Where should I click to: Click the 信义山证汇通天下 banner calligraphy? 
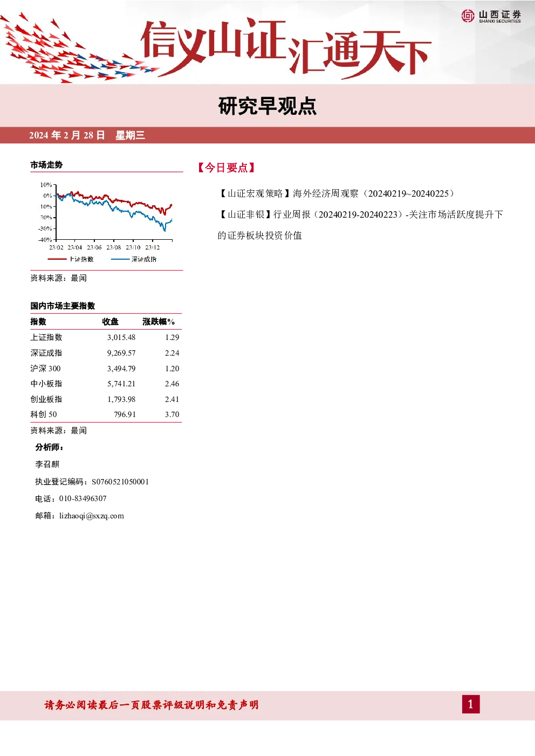286,47
